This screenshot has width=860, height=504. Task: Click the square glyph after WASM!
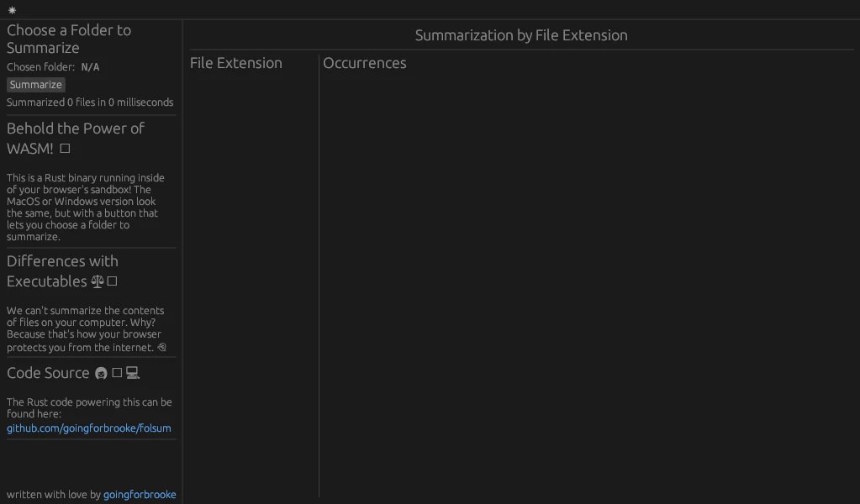(65, 149)
